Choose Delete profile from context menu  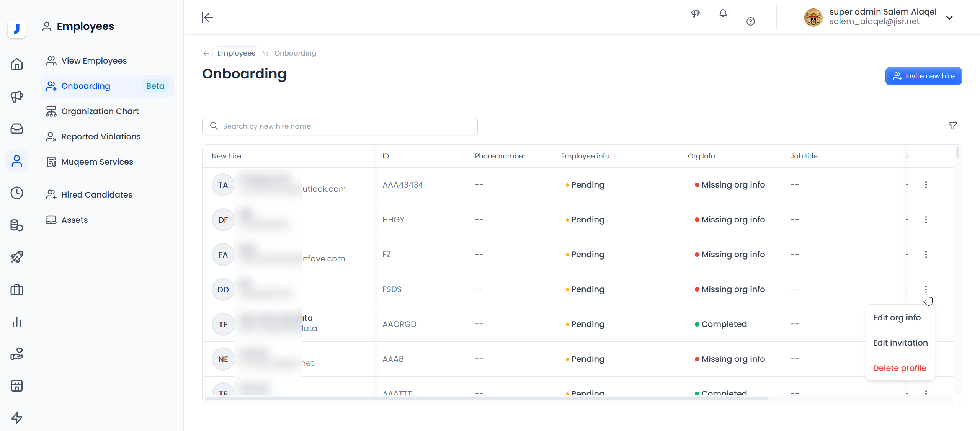click(899, 368)
